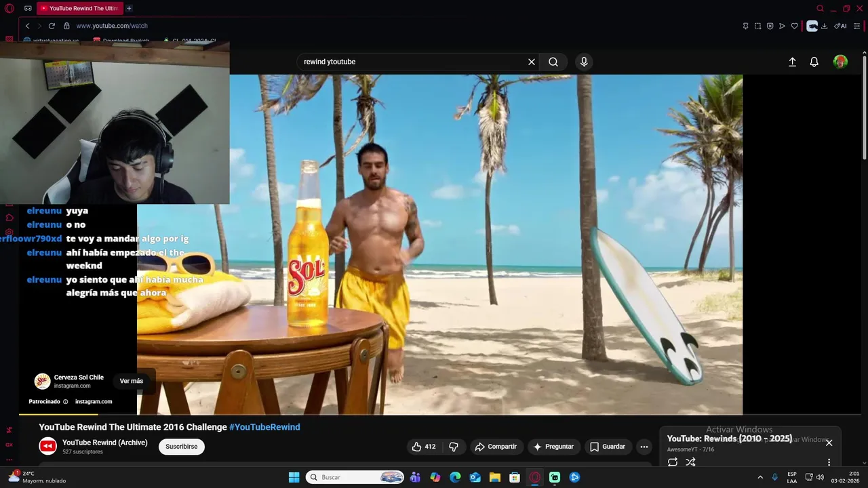Save the video with Guardar

(608, 447)
